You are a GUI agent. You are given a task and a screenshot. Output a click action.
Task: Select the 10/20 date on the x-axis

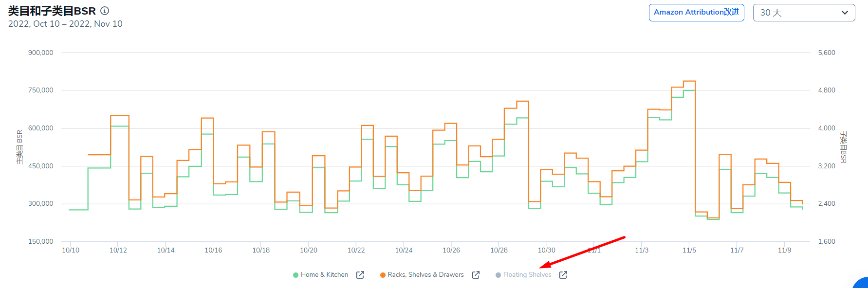pos(309,250)
